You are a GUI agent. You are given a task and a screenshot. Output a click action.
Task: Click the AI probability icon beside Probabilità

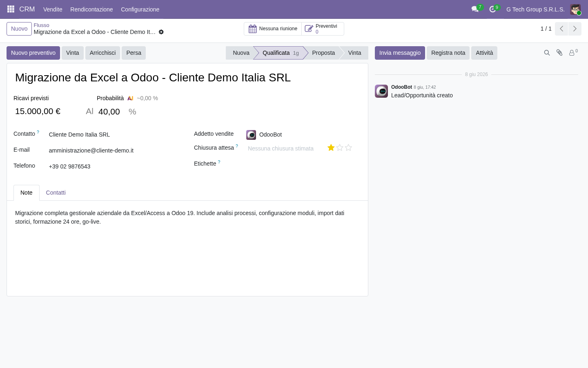[x=130, y=98]
